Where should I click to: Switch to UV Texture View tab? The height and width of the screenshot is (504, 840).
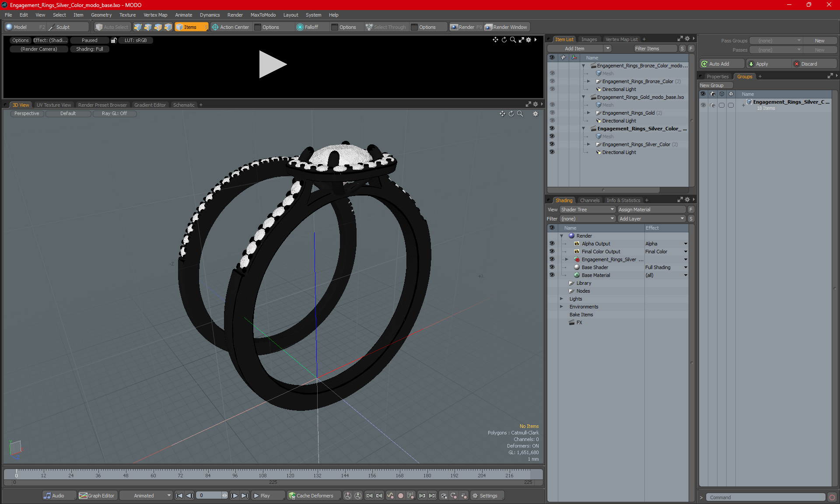coord(53,105)
